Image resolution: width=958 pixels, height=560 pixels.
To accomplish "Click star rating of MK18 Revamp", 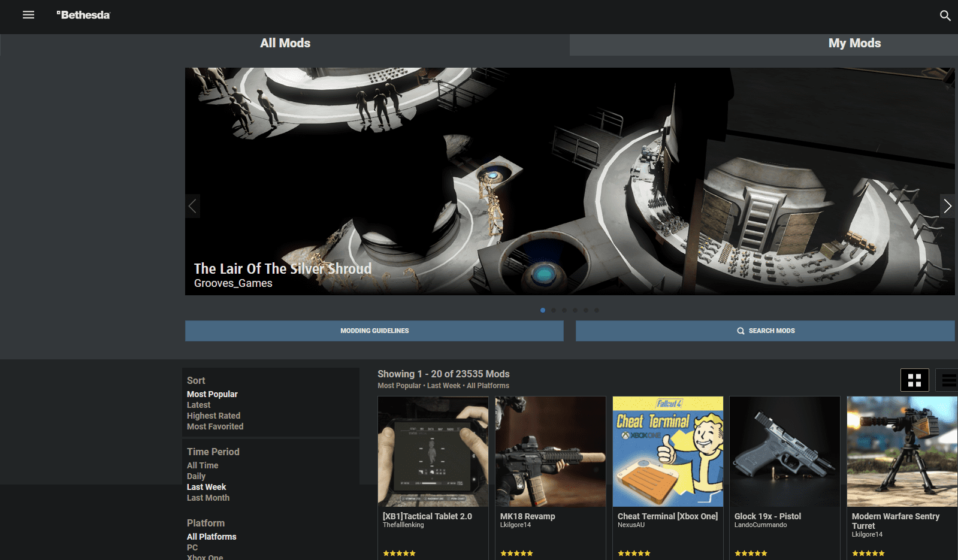I will pyautogui.click(x=516, y=553).
